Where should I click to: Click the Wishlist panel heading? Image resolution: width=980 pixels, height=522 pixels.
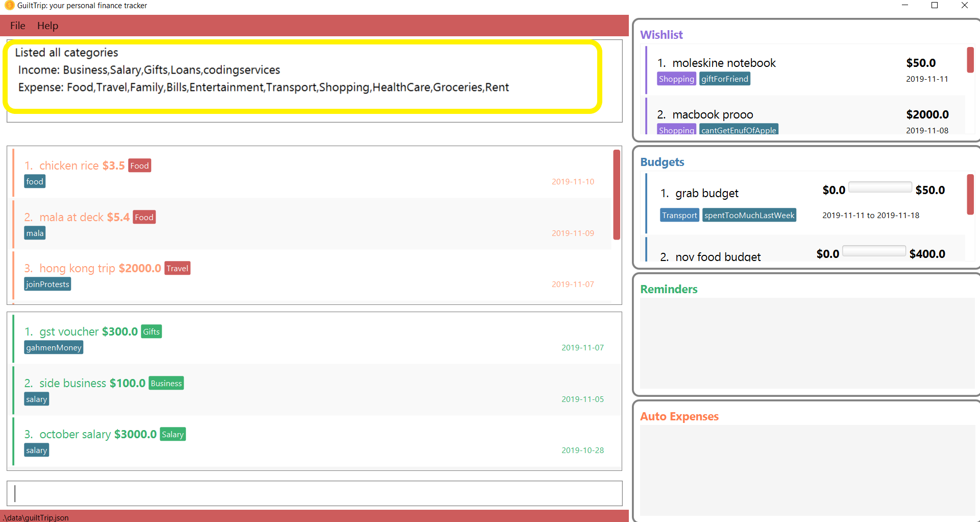(661, 35)
